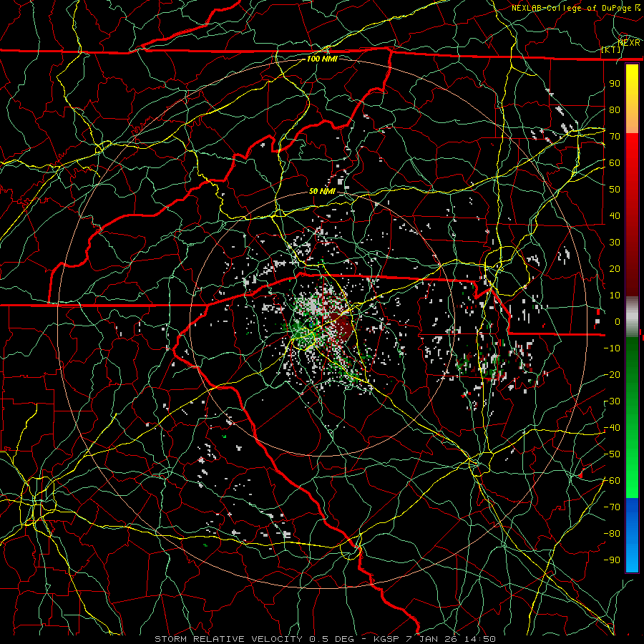The image size is (644, 644).
Task: Click STORM RELATIVE VELOCITY in the footer
Action: 228,639
